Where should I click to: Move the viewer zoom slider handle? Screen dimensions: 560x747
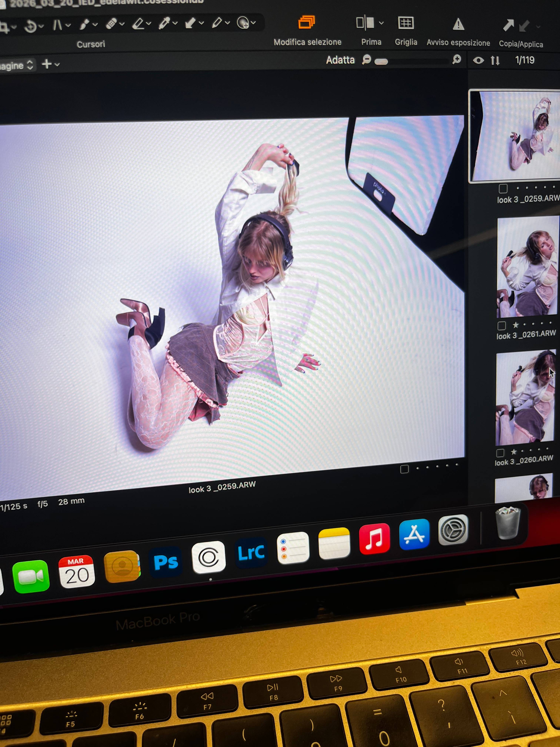(381, 62)
